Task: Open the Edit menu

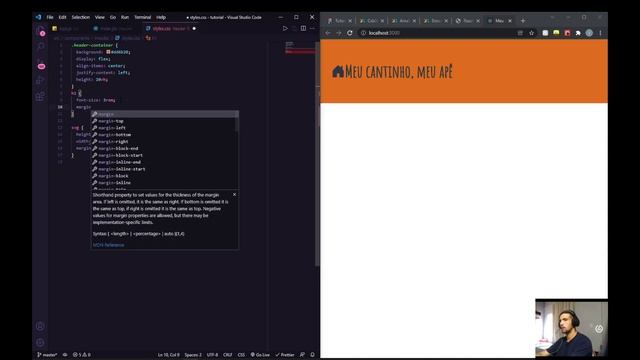Action: (62, 17)
